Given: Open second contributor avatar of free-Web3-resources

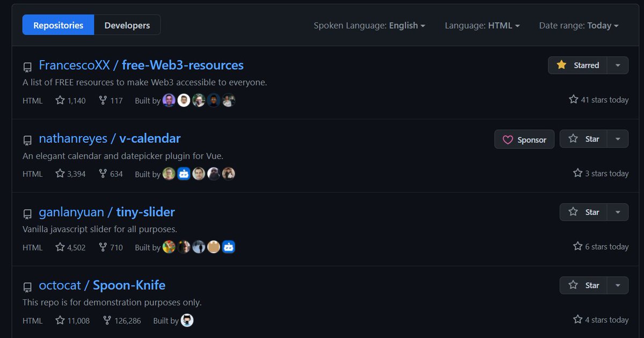Looking at the screenshot, I should 184,100.
